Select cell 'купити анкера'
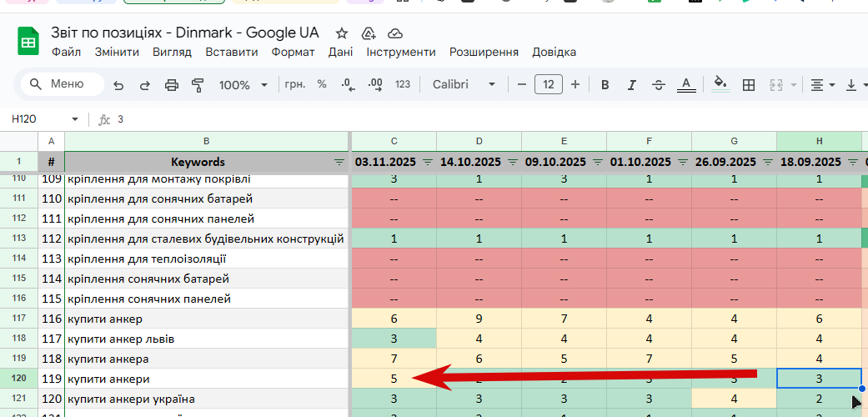The width and height of the screenshot is (868, 417). pos(207,359)
